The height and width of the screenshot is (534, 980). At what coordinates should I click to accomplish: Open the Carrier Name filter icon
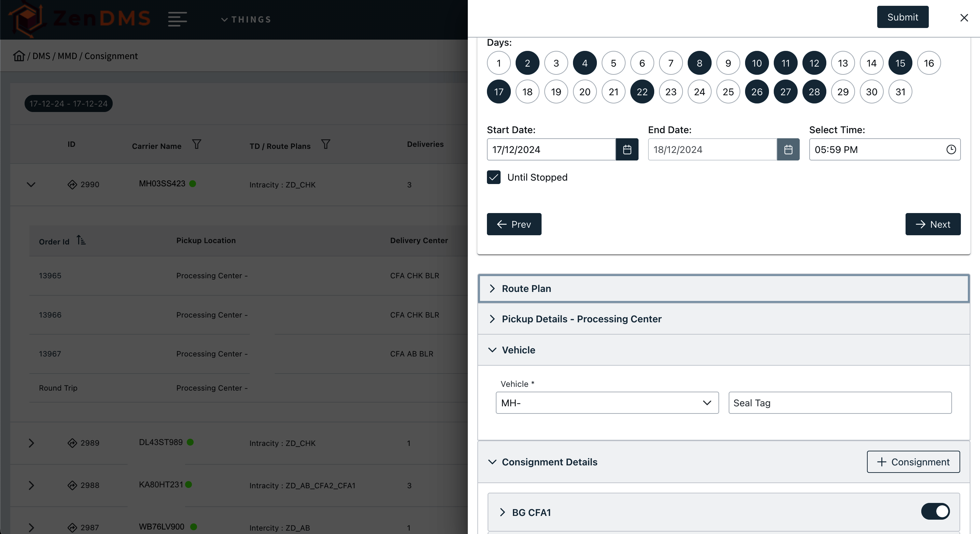click(x=196, y=144)
